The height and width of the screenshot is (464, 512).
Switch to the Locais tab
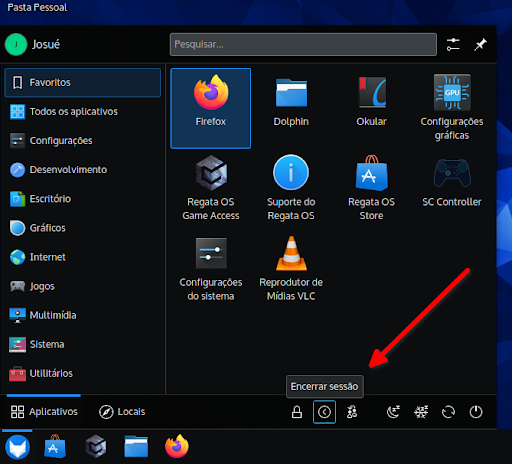pyautogui.click(x=122, y=412)
